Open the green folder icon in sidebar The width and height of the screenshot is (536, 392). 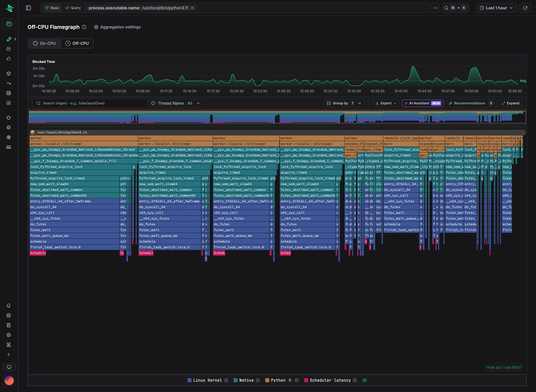point(9,24)
